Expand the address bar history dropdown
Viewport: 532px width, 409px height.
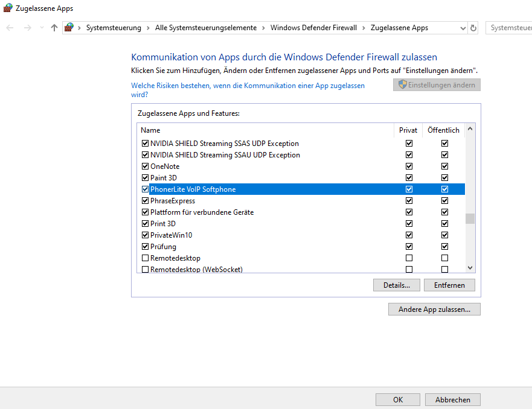click(463, 28)
